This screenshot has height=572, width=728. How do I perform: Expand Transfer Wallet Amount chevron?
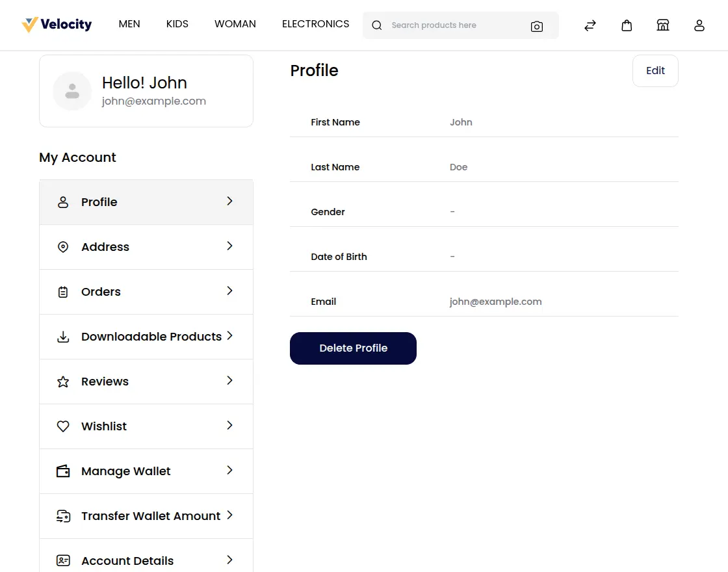click(x=229, y=515)
